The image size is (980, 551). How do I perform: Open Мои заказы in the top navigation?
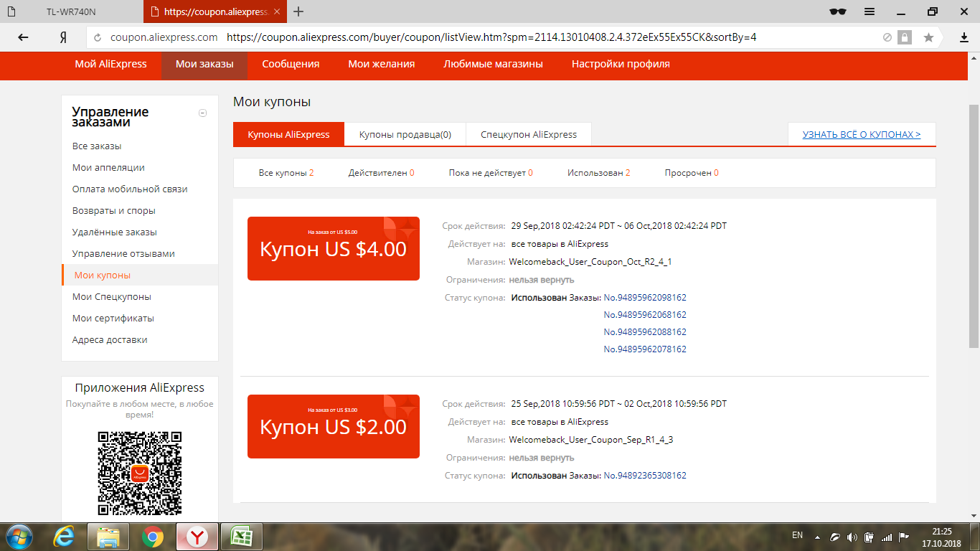click(204, 64)
